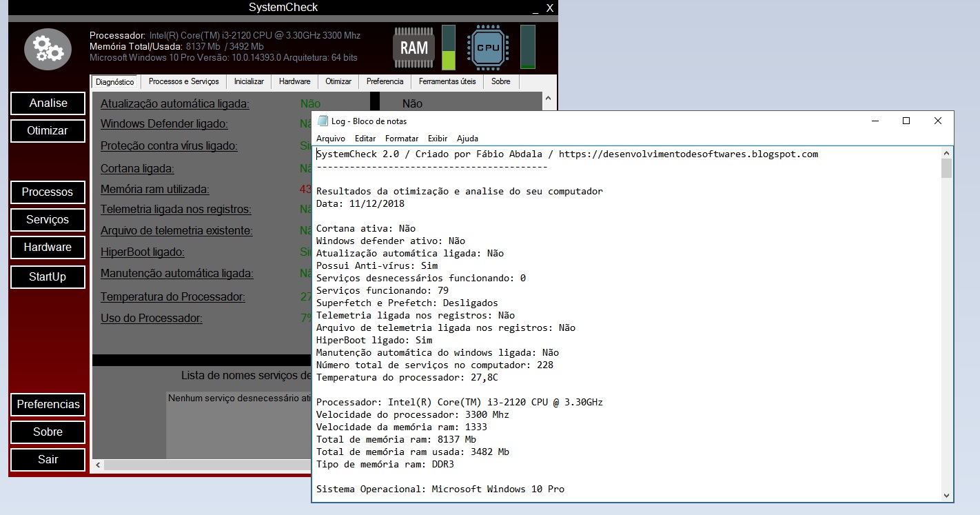Click the RAM memory indicator icon
This screenshot has height=515, width=980.
pyautogui.click(x=412, y=48)
